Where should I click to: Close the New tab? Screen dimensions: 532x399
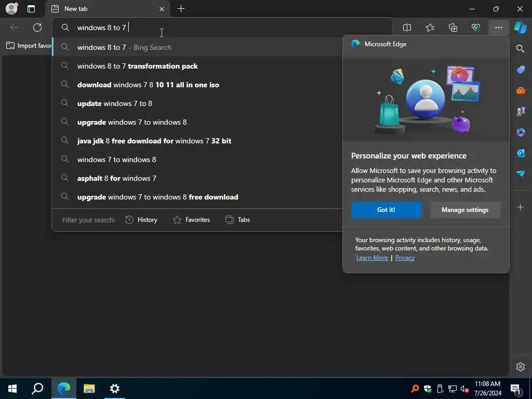(162, 9)
